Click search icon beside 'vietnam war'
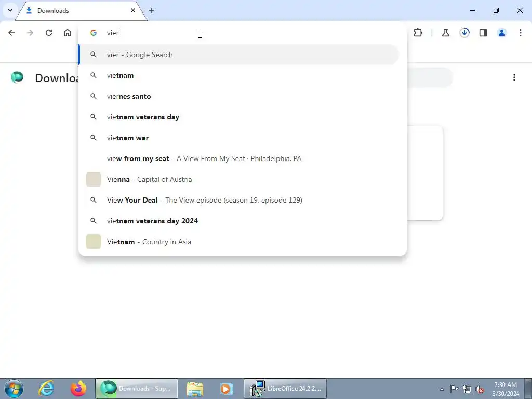The width and height of the screenshot is (532, 399). point(94,138)
